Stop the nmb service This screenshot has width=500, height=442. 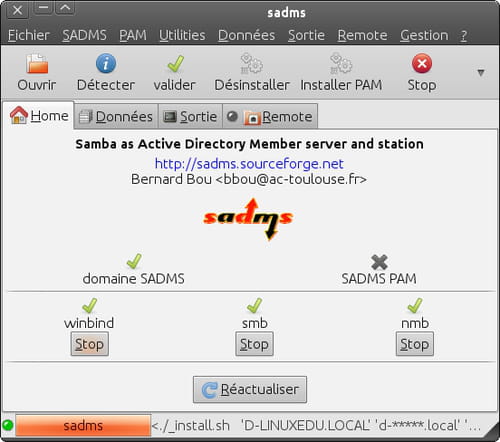pos(415,344)
